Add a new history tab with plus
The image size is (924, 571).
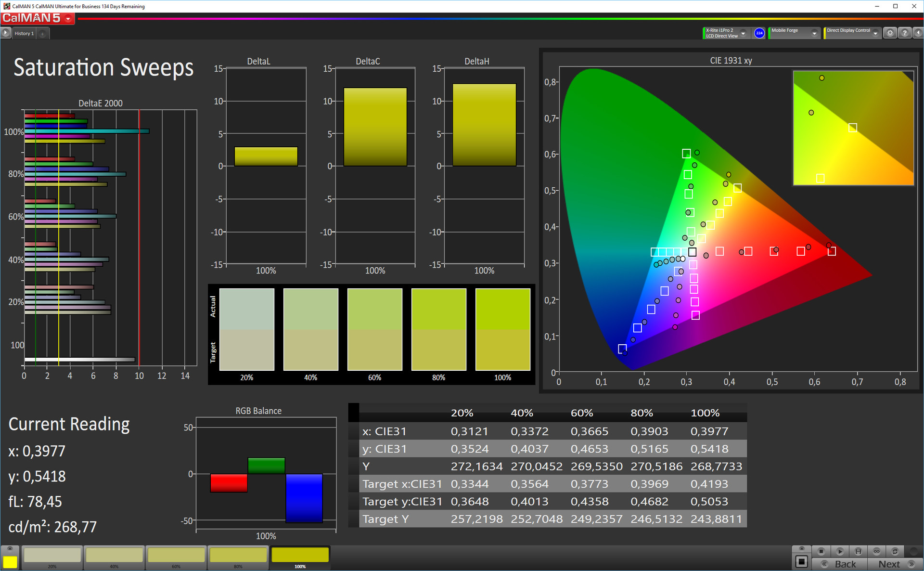(x=42, y=33)
